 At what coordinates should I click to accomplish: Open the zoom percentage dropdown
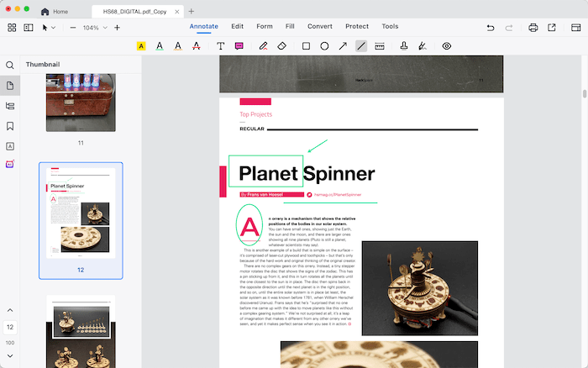pos(104,28)
